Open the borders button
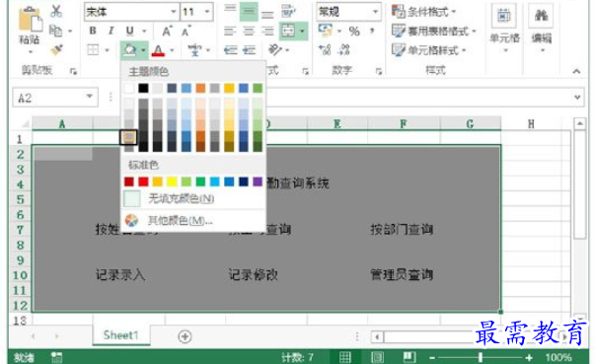The width and height of the screenshot is (595, 364). click(93, 49)
